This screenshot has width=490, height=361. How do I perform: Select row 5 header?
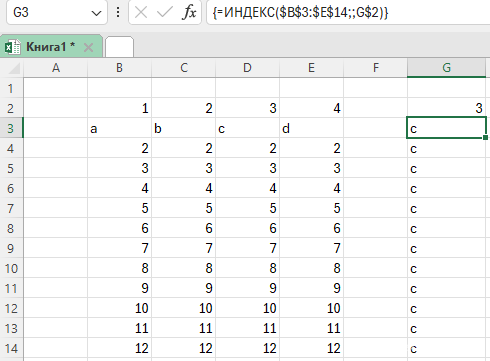click(x=11, y=168)
